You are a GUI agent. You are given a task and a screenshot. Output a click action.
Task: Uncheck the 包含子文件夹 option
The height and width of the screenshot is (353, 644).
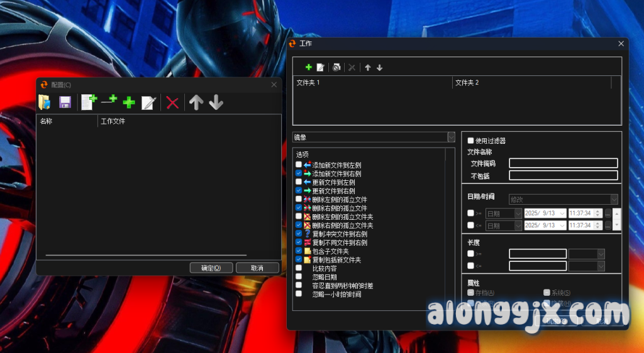click(x=299, y=251)
